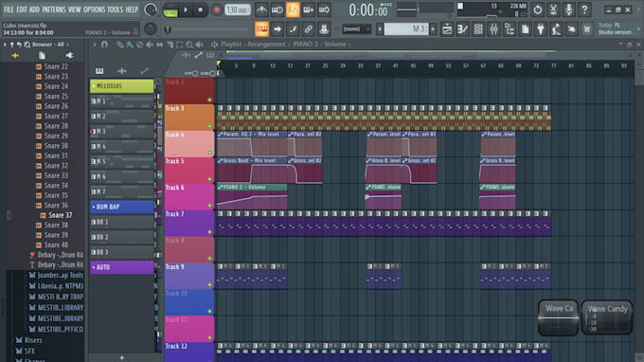644x362 pixels.
Task: Open the OPTIONS menu
Action: click(x=94, y=9)
